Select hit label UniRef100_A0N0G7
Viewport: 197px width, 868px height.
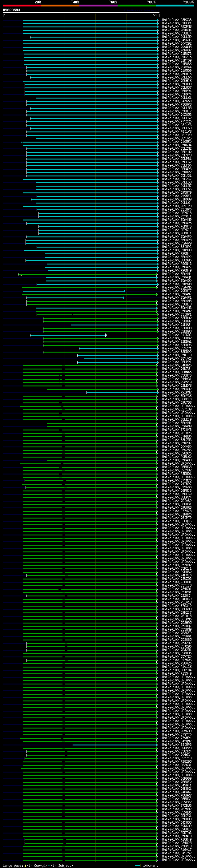[177, 50]
